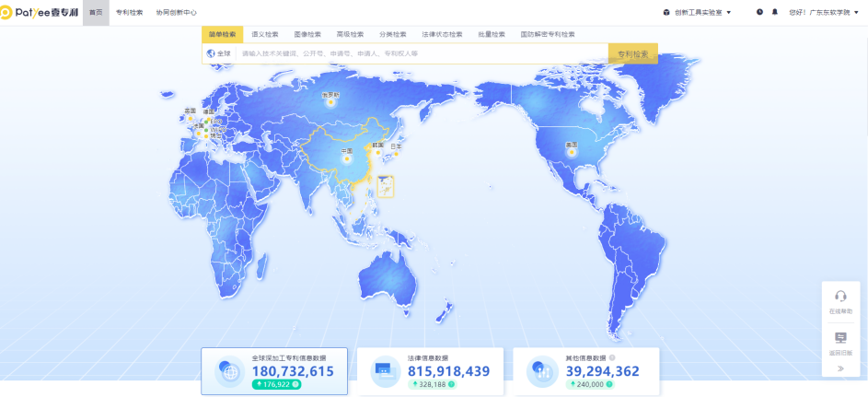Go to 协同创新中心 in the top navigation
The image size is (868, 397).
click(177, 12)
